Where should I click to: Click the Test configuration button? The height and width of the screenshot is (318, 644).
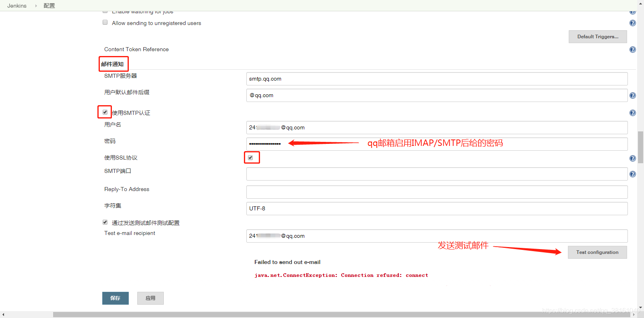click(597, 252)
